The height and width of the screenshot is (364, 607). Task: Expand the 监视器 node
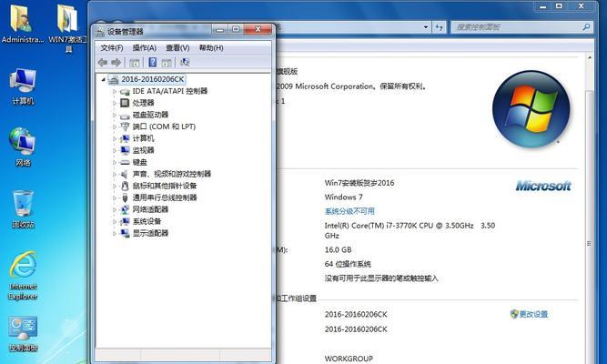click(x=115, y=150)
